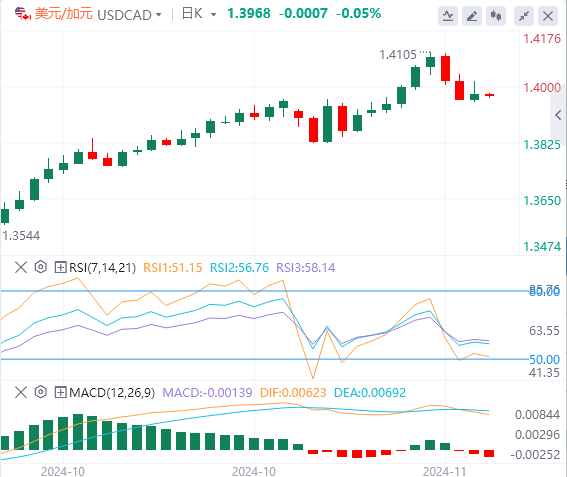Click the 2024-11 date axis label
The width and height of the screenshot is (567, 477).
[x=444, y=472]
